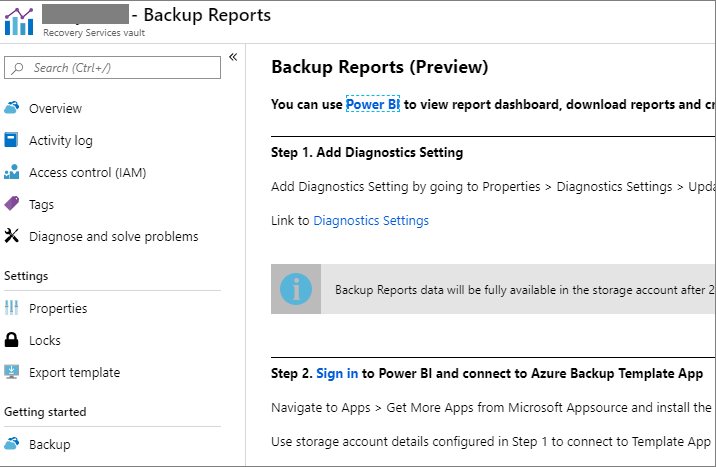Click the Backup cloud icon
This screenshot has height=467, width=716.
click(11, 443)
